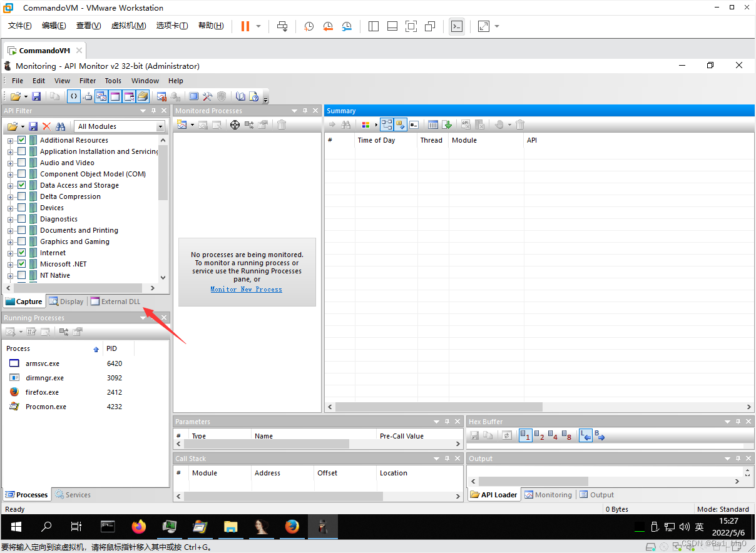Check the Audio and Video checkbox
The image size is (756, 553).
tap(22, 163)
